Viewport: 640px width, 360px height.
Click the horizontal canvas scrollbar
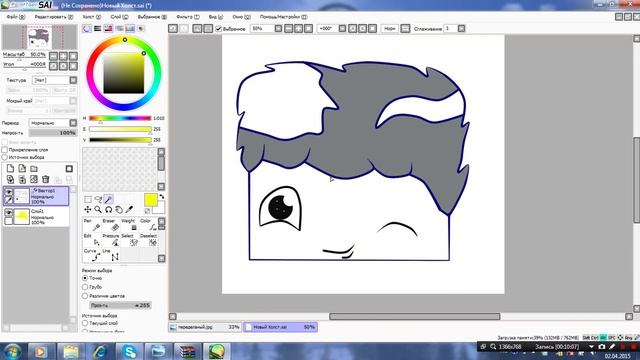click(414, 316)
